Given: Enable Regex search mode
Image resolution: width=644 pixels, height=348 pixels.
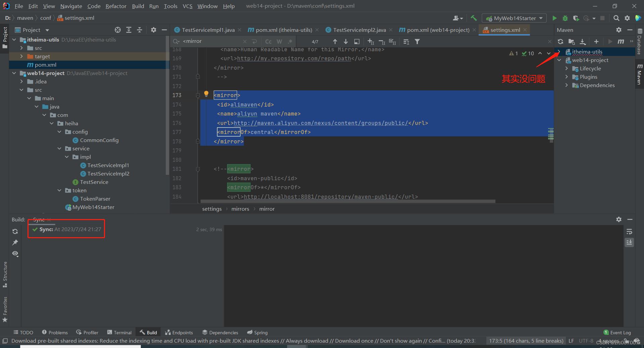Looking at the screenshot, I should (x=290, y=42).
